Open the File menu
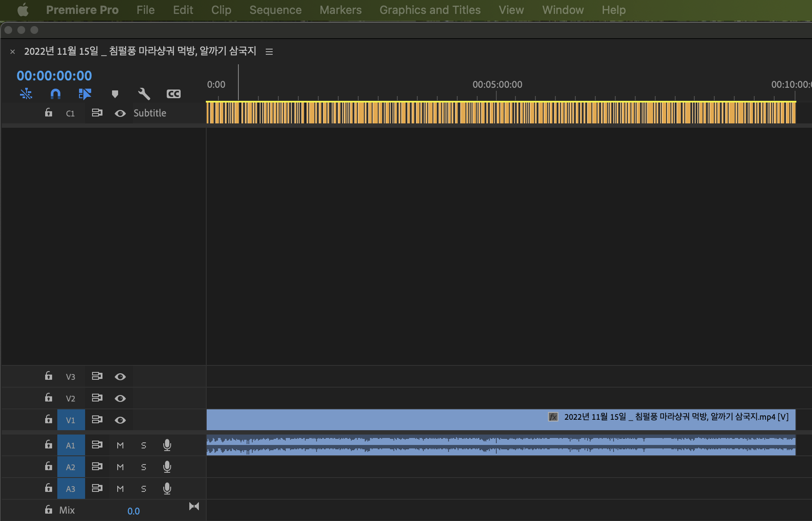Viewport: 812px width, 521px height. (145, 10)
